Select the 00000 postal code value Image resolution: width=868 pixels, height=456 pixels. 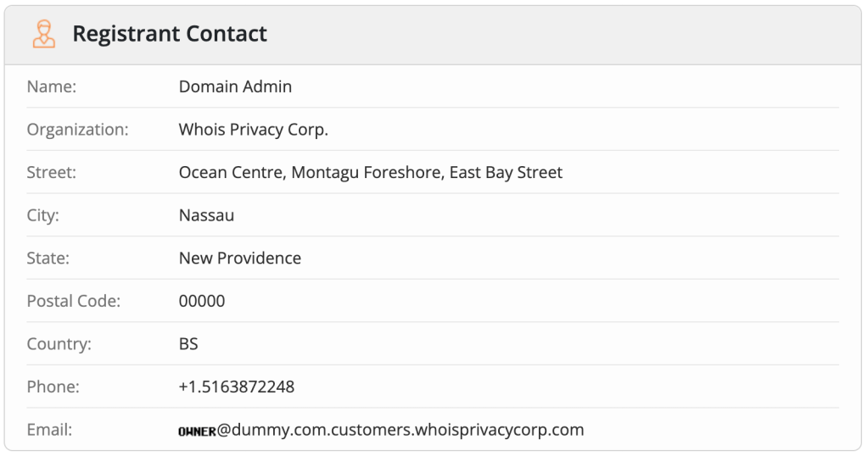pyautogui.click(x=202, y=301)
